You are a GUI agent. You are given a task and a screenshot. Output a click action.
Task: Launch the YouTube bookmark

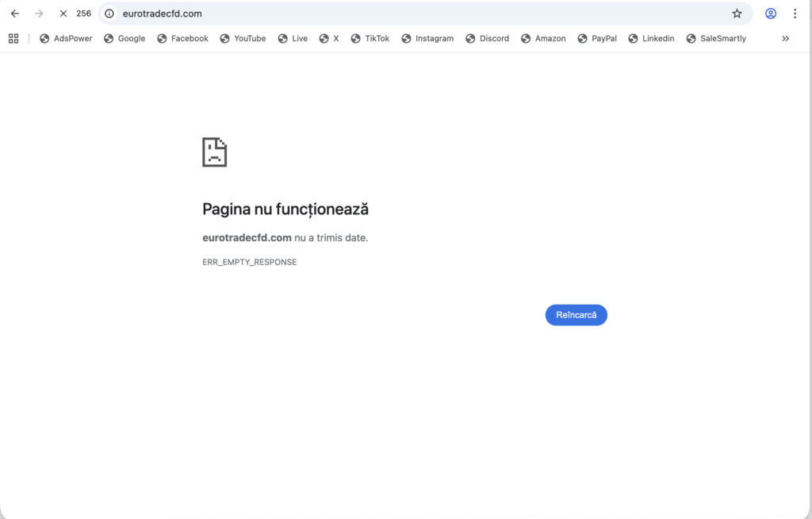(x=243, y=38)
